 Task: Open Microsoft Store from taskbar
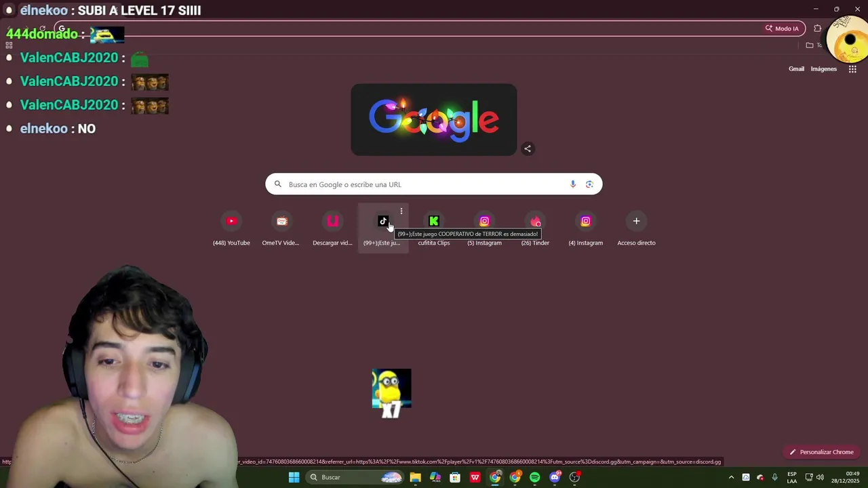[455, 477]
